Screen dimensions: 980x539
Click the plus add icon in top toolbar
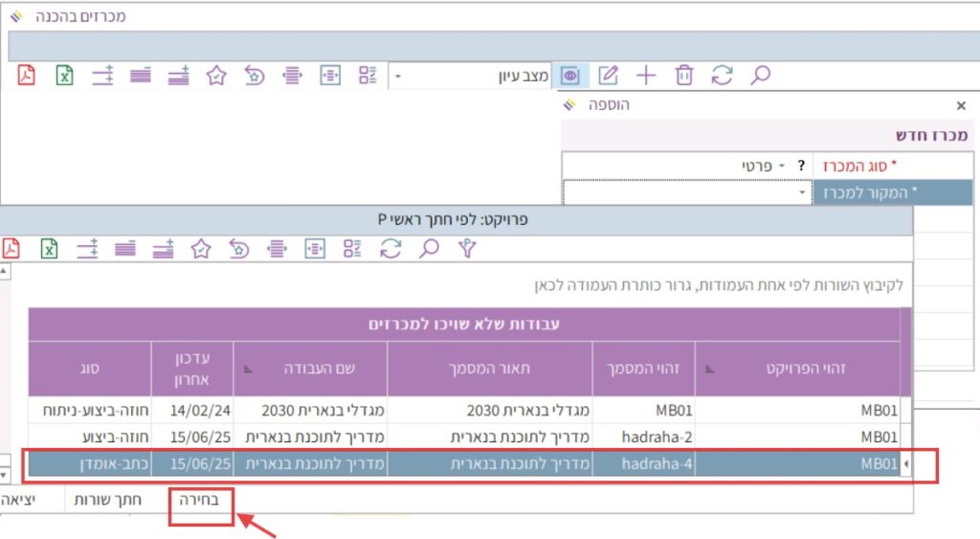647,76
